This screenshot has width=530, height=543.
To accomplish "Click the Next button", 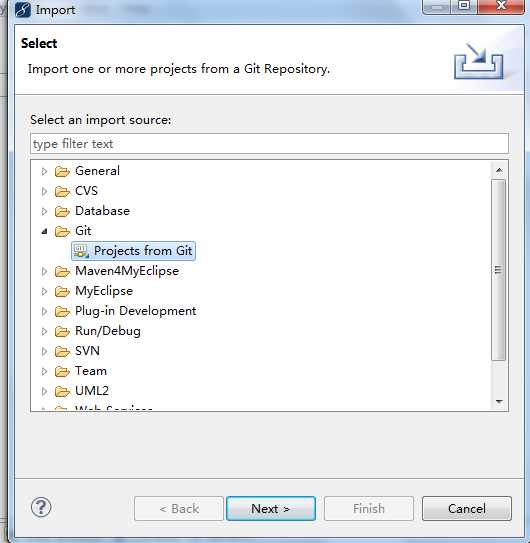I will (271, 508).
